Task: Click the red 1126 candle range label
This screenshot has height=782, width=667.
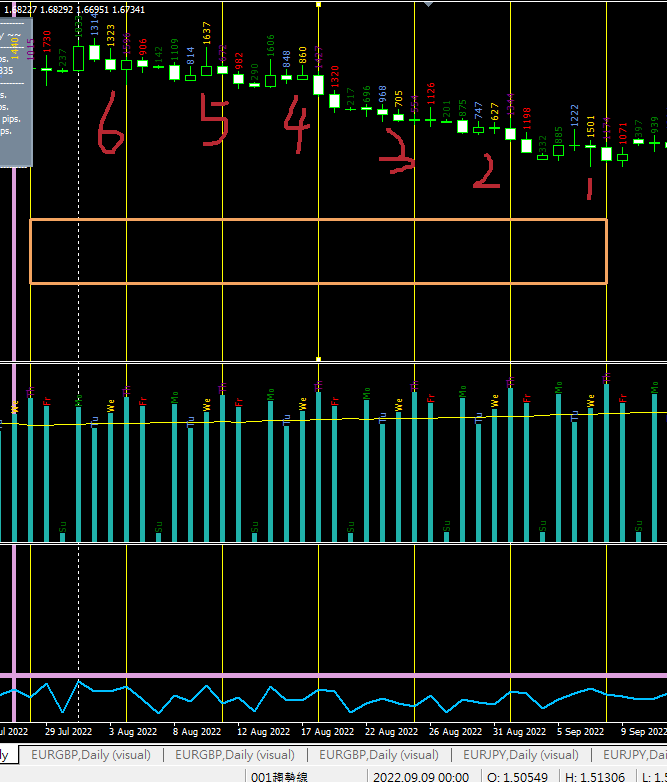Action: (x=431, y=94)
